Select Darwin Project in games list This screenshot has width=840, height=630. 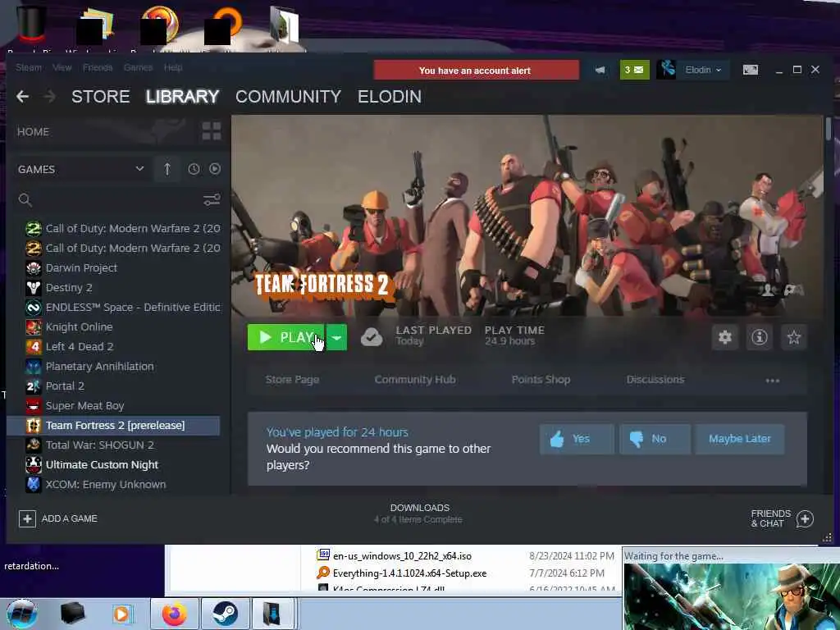coord(114,268)
